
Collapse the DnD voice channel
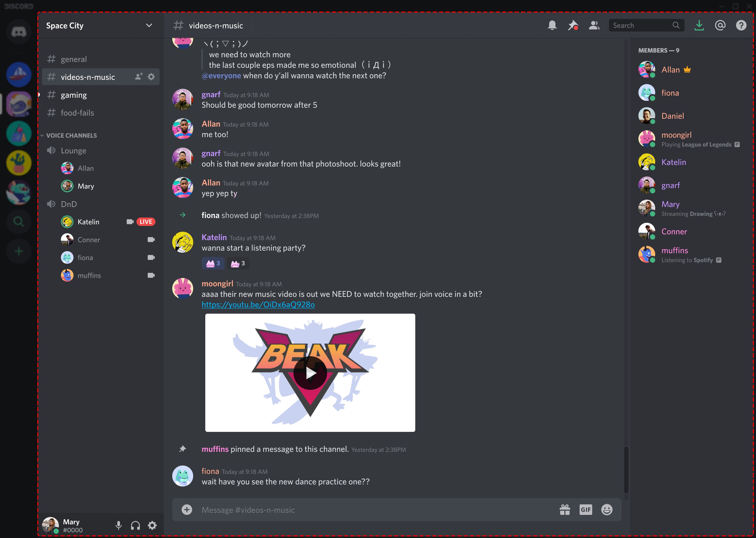(x=69, y=204)
